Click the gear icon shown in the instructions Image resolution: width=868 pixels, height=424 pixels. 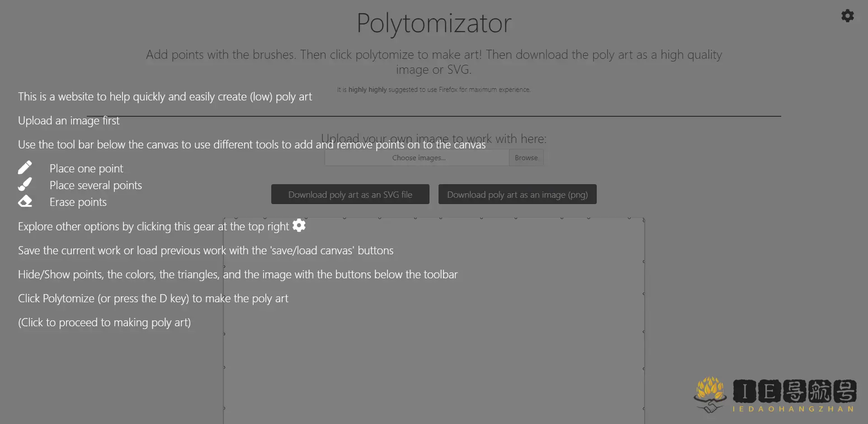(x=298, y=225)
